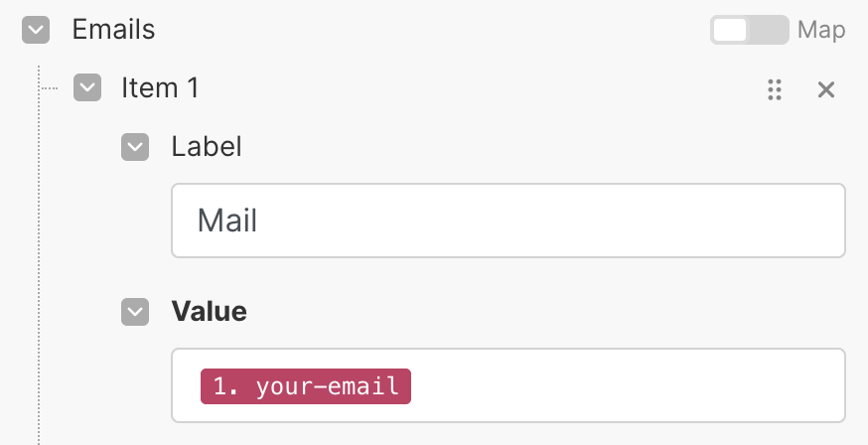Remove Item 1 with the X icon

coord(825,89)
